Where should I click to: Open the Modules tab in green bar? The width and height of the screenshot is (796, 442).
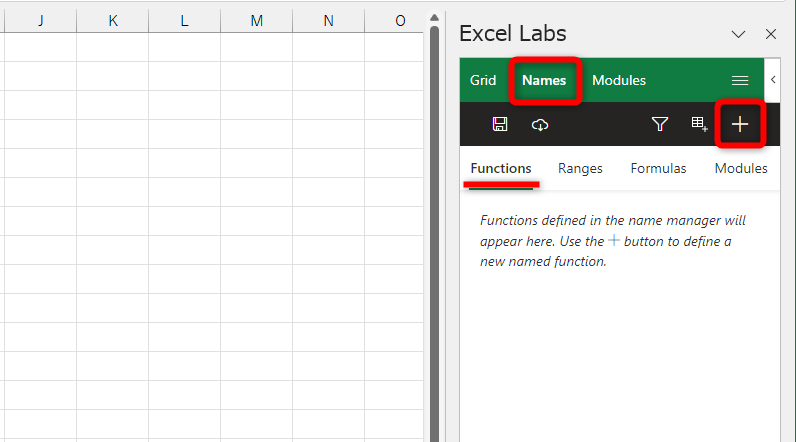tap(619, 80)
